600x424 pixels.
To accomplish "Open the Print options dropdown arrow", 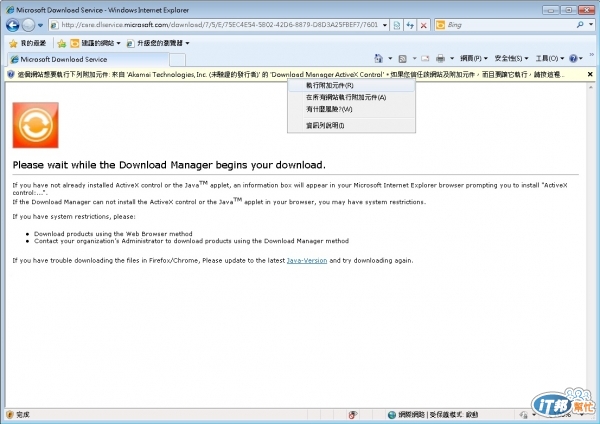I will click(452, 59).
